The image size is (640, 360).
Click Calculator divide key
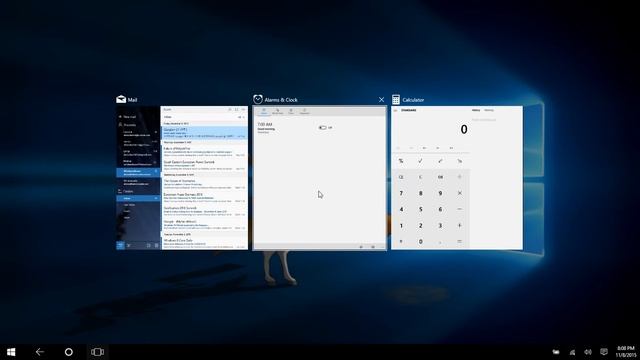[x=460, y=177]
